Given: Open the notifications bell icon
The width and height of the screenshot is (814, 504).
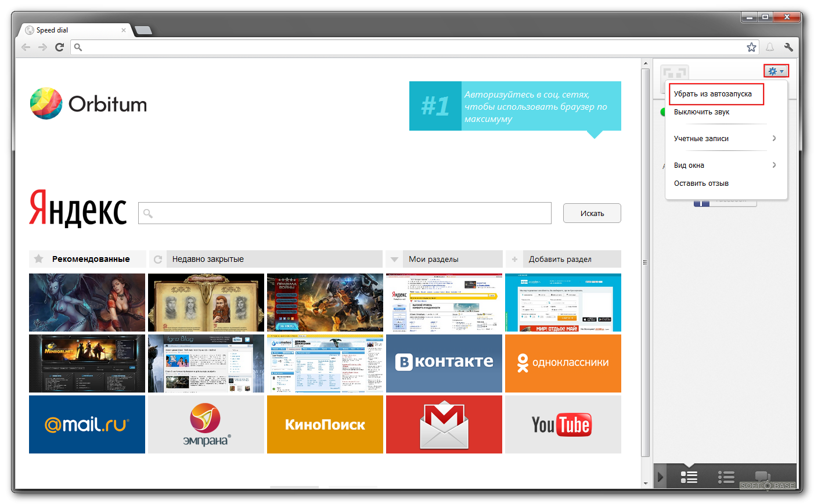Looking at the screenshot, I should click(770, 47).
